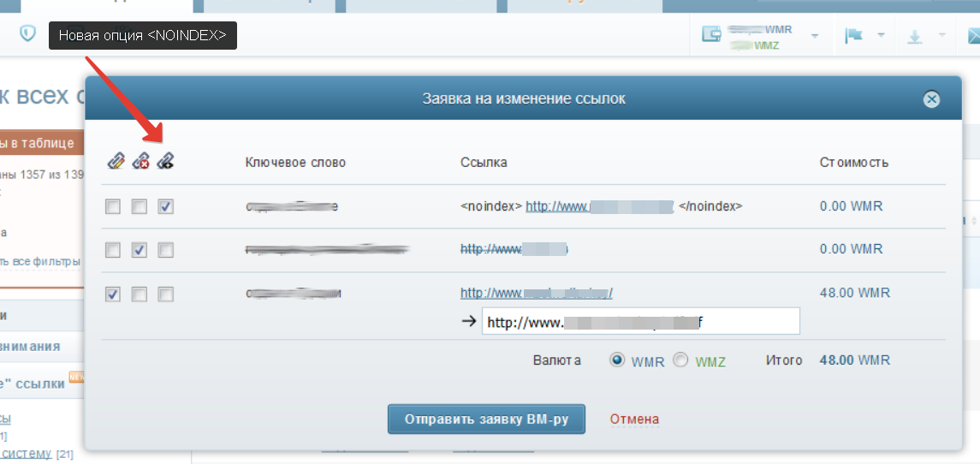Select WMZ currency radio button
980x464 pixels.
pyautogui.click(x=680, y=360)
